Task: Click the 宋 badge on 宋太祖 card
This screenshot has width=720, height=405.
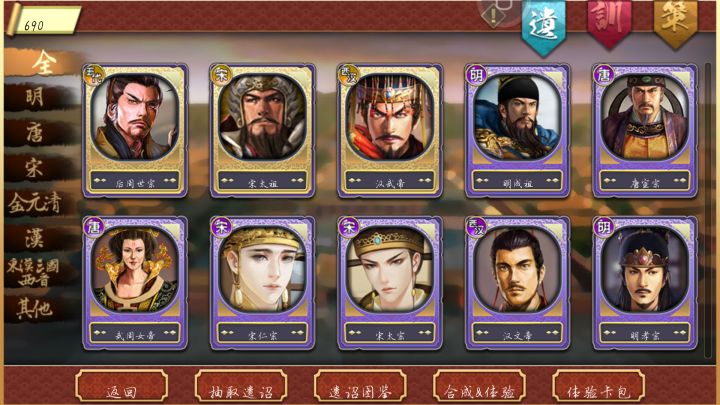Action: [221, 75]
